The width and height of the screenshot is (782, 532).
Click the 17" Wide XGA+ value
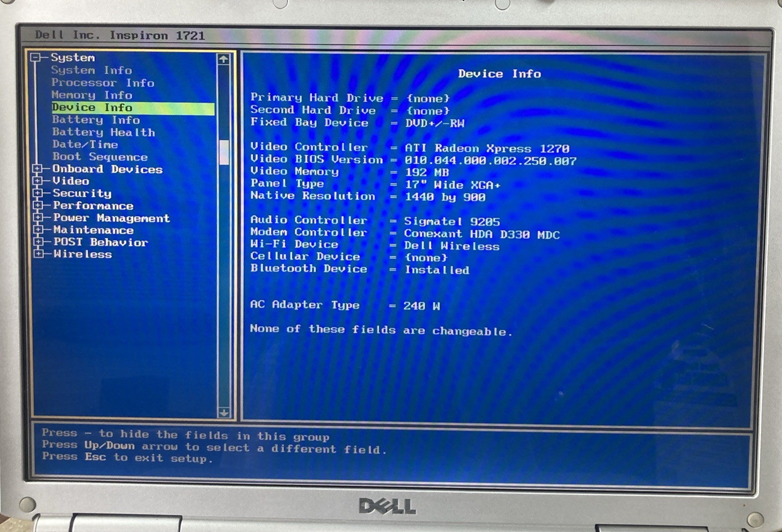[x=452, y=185]
